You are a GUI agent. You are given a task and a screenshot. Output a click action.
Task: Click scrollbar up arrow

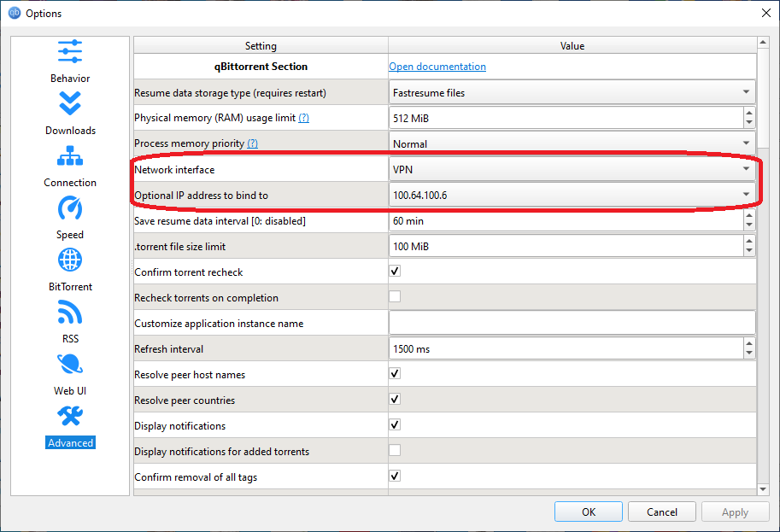tap(763, 42)
